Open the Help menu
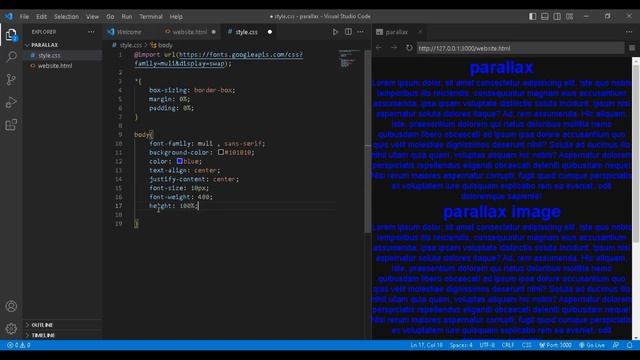Viewport: 640px width, 360px height. click(x=176, y=17)
